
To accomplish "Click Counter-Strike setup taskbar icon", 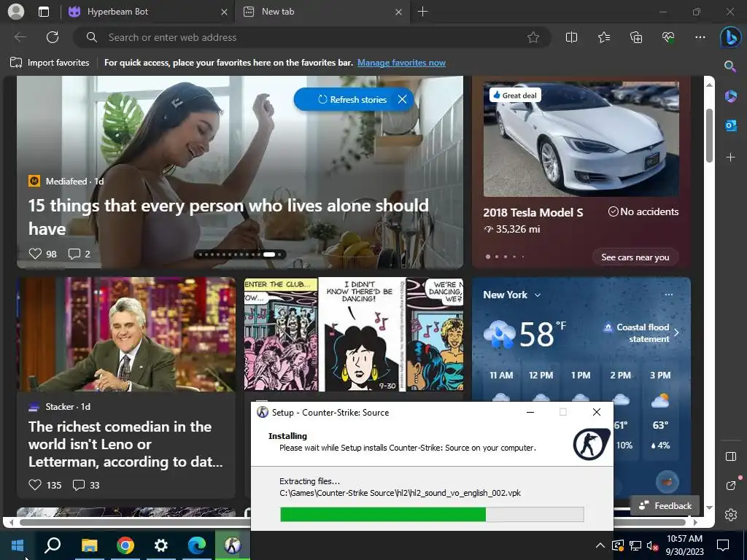I will pyautogui.click(x=233, y=545).
